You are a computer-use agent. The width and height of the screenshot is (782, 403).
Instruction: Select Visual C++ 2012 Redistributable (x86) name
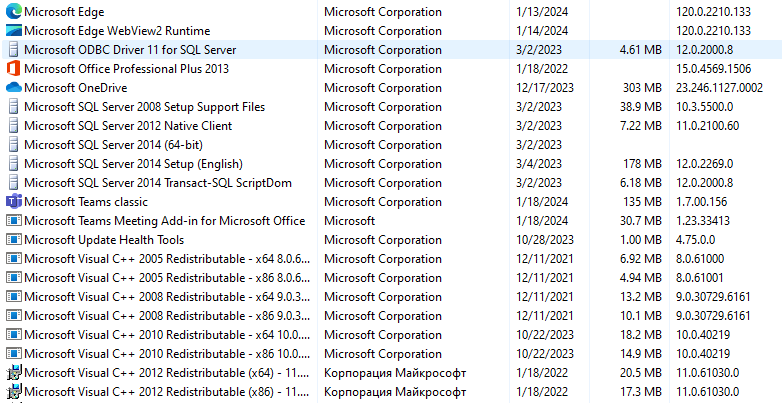[167, 392]
